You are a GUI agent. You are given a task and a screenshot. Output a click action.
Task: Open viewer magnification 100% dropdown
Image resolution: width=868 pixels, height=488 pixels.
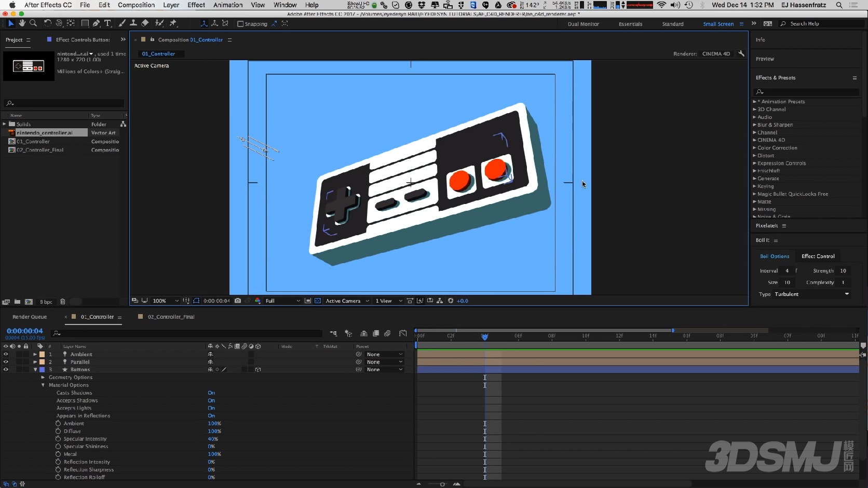coord(165,301)
